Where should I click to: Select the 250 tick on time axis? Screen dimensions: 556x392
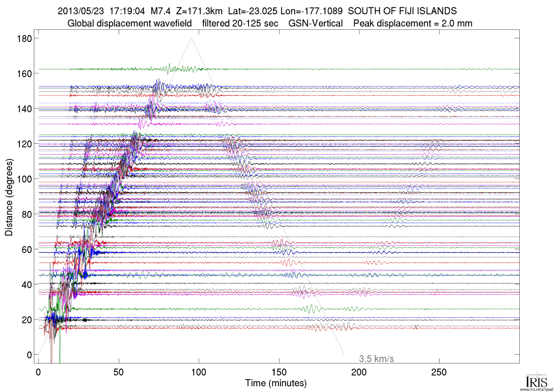[x=439, y=372]
